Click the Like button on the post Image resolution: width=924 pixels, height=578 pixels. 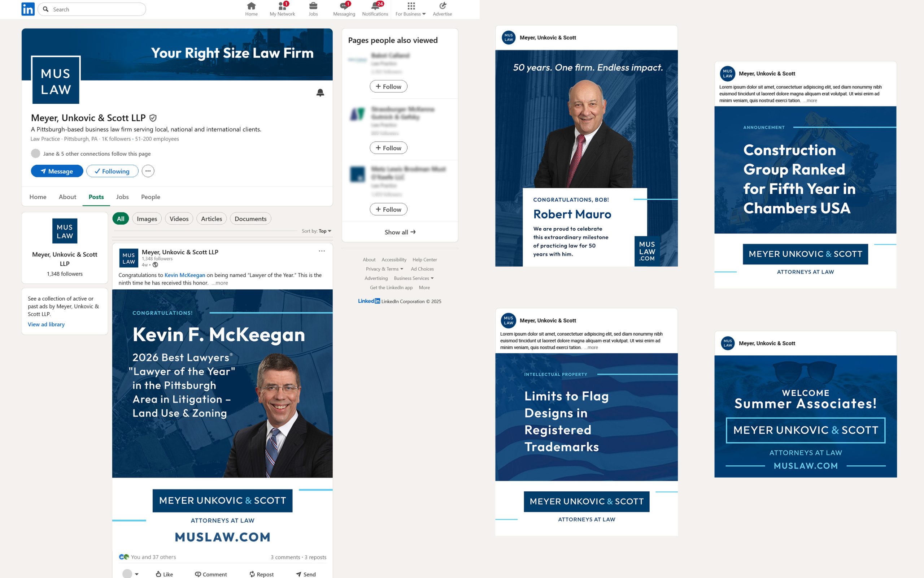[x=164, y=574]
